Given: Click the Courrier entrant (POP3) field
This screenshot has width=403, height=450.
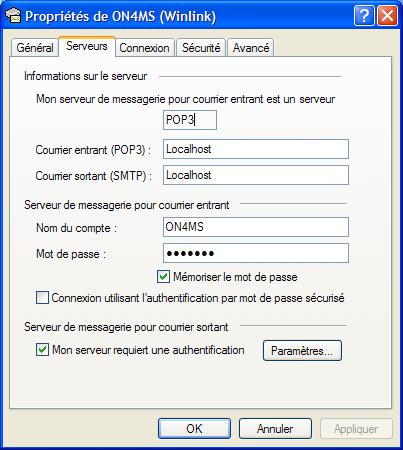Looking at the screenshot, I should pyautogui.click(x=256, y=149).
